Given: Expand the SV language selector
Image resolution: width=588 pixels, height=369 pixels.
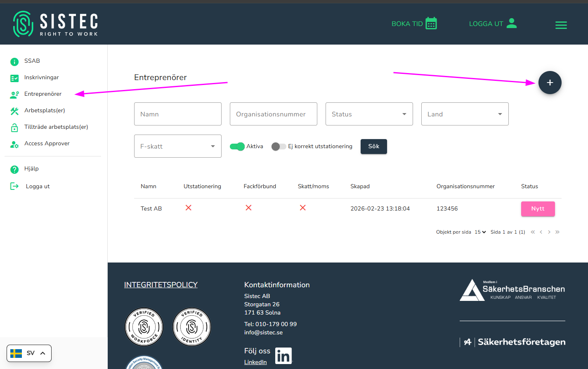Looking at the screenshot, I should [x=29, y=353].
